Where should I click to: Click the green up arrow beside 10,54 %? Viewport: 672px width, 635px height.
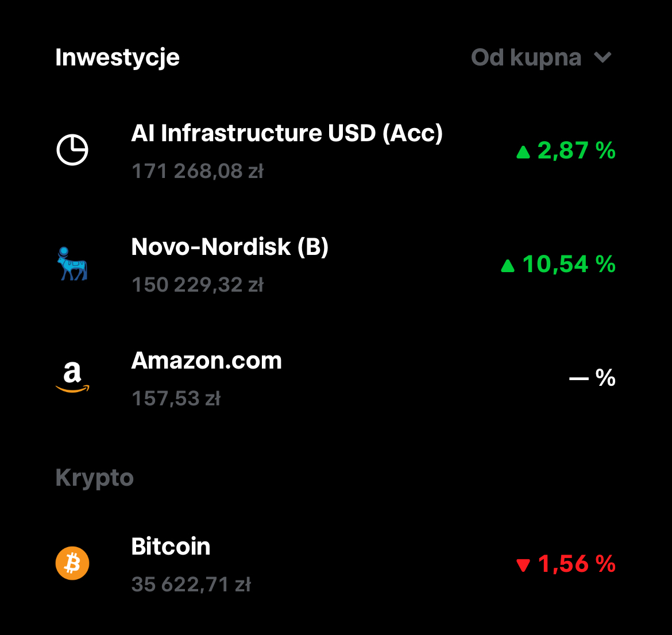[x=508, y=266]
